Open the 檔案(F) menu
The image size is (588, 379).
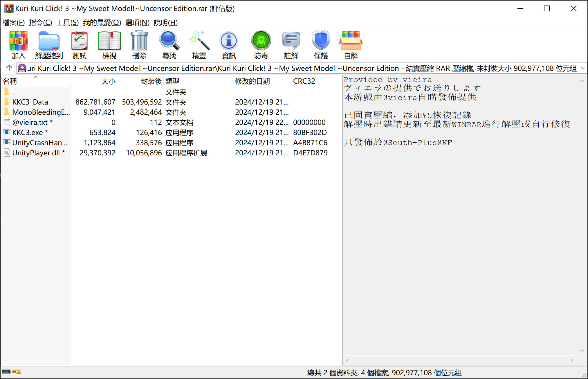pos(13,22)
